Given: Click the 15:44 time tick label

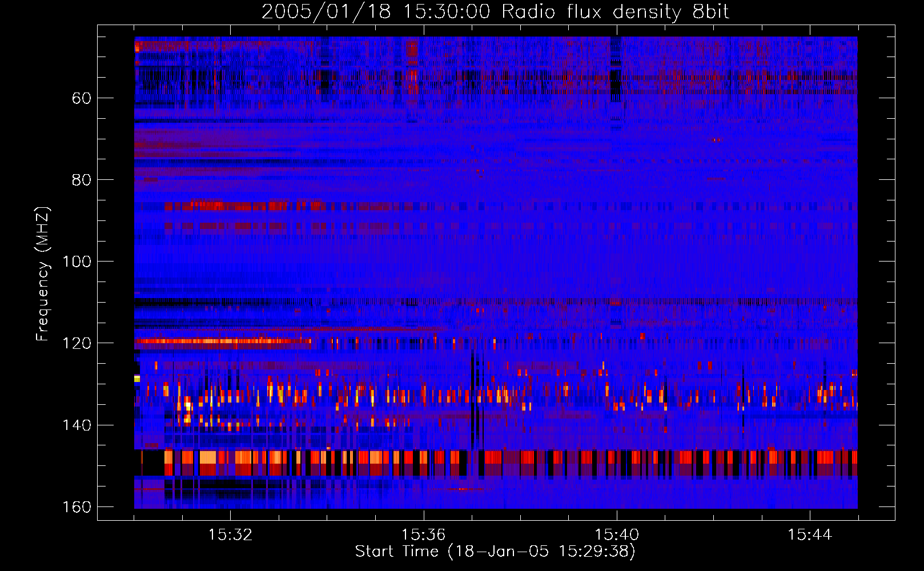Looking at the screenshot, I should pyautogui.click(x=810, y=535).
